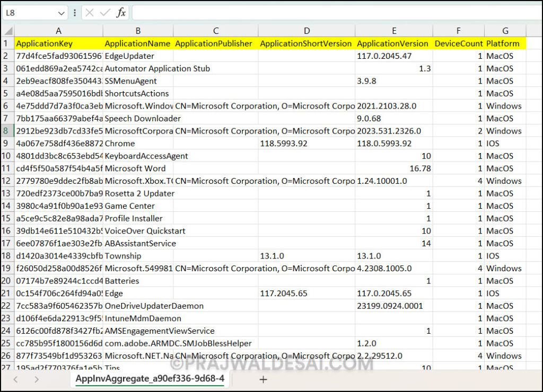
Task: Click the Rosetta 2 Updater cell
Action: pyautogui.click(x=138, y=193)
